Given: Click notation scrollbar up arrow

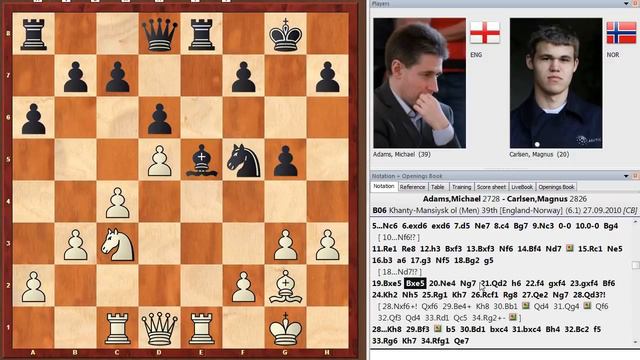Looking at the screenshot, I should pyautogui.click(x=635, y=222).
